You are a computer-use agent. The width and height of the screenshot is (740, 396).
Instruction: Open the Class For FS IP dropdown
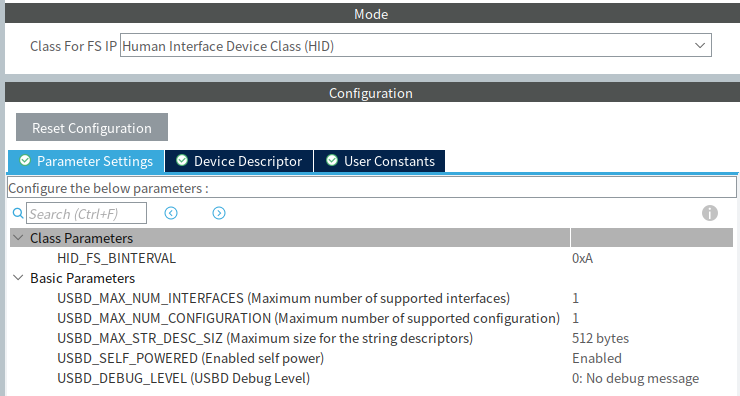pos(415,45)
